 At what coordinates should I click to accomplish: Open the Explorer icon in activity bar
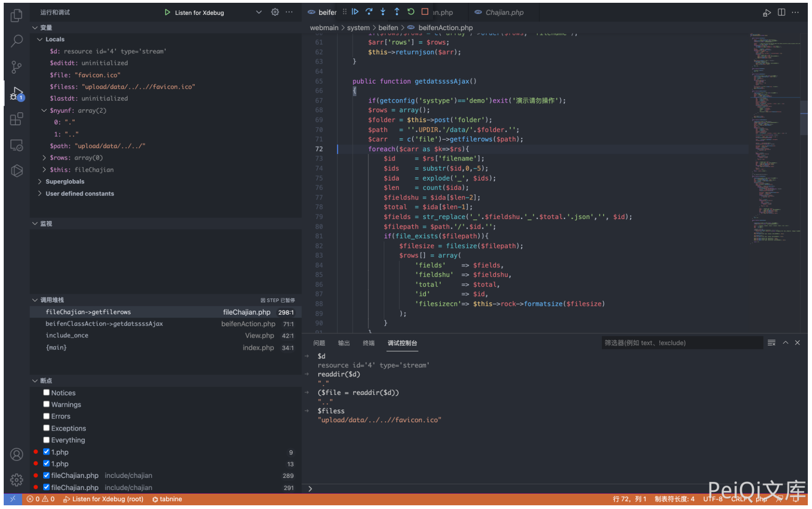(16, 15)
